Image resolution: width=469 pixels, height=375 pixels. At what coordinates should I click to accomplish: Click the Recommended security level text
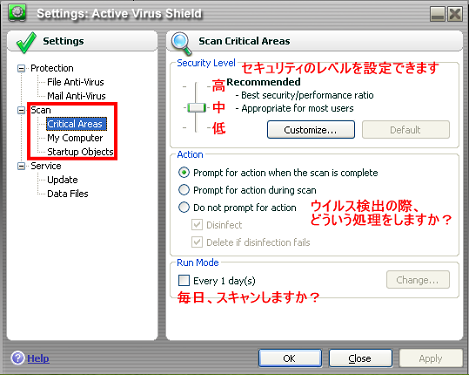(x=263, y=82)
